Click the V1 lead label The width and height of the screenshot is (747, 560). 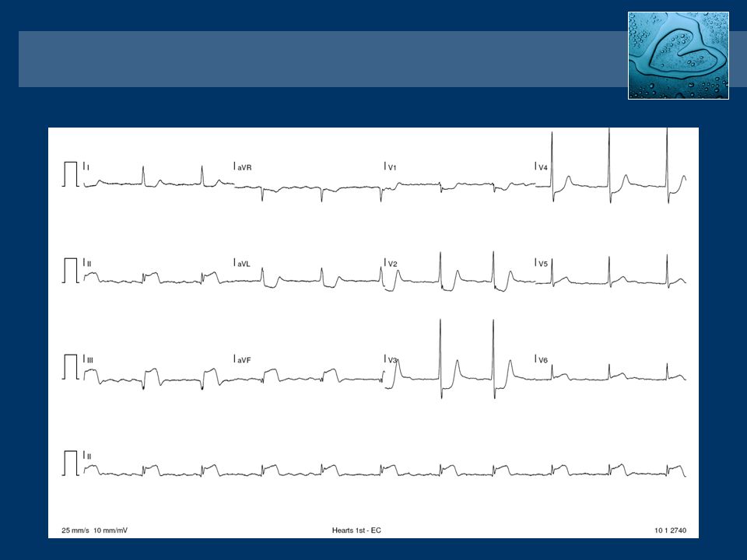pos(392,168)
